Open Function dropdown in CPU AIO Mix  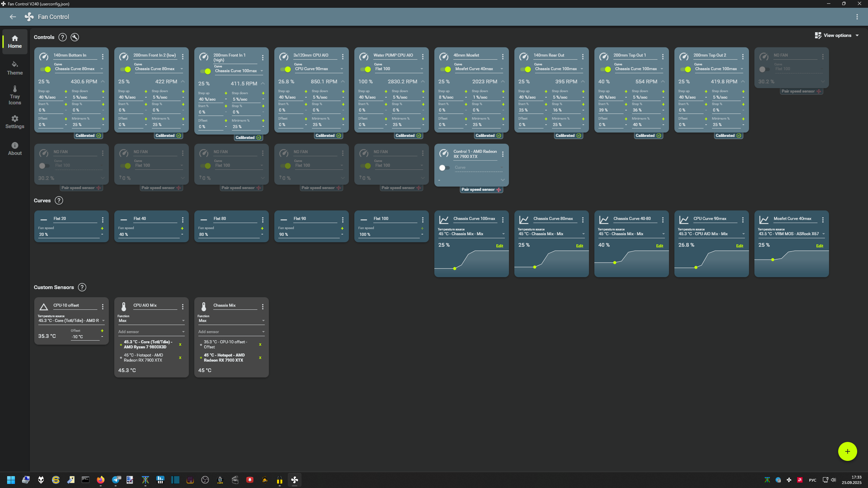pos(183,321)
